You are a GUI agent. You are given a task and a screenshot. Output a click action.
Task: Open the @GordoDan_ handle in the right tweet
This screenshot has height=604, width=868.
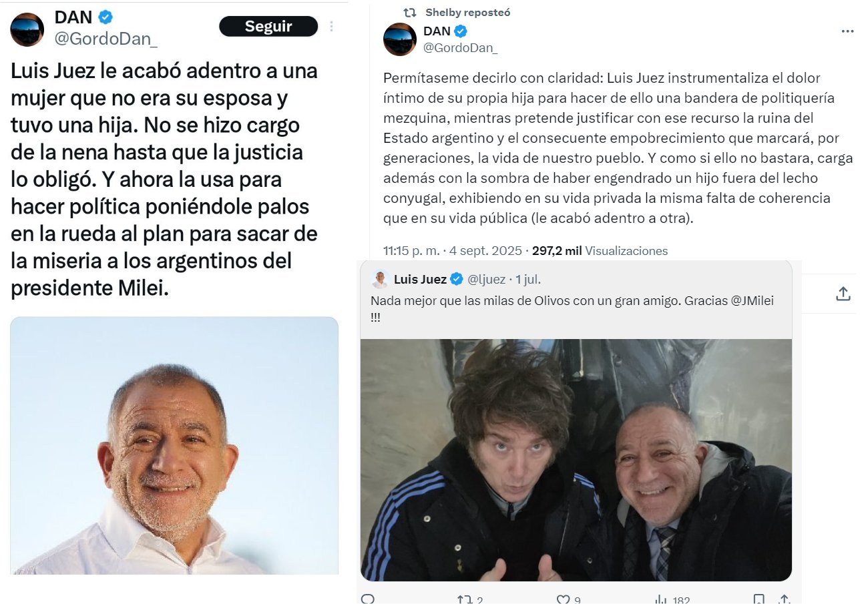pos(461,47)
